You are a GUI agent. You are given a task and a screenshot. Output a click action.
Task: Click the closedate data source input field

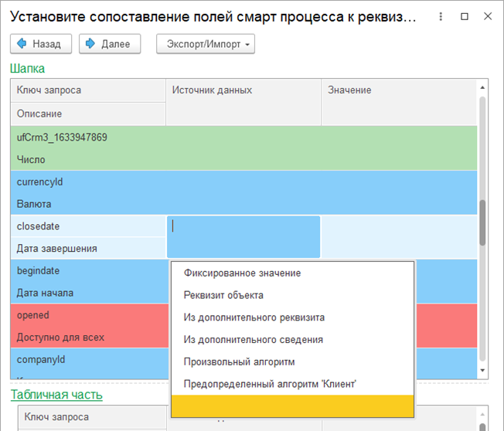243,236
